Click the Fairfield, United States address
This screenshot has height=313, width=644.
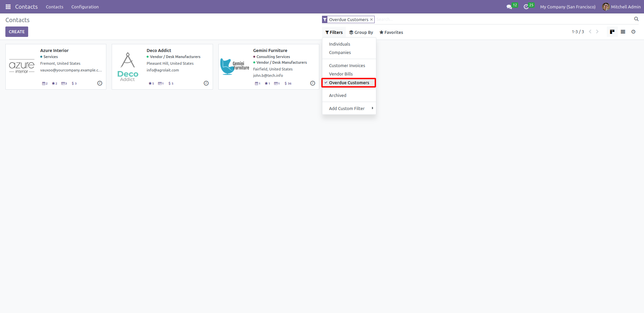[273, 69]
